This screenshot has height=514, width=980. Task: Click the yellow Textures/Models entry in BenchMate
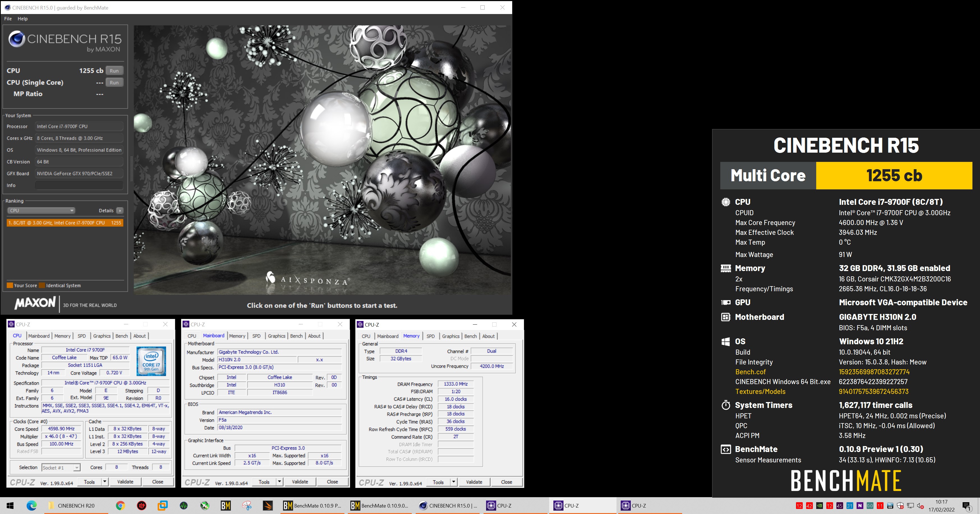[x=760, y=391]
